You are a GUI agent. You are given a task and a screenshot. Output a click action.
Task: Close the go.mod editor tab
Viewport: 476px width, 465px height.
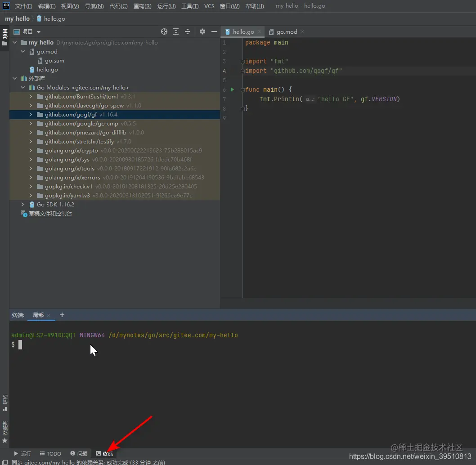tap(302, 31)
